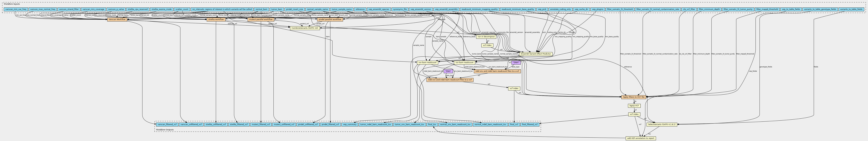Select the Apply filters to VCF file step
The image size is (868, 141).
pyautogui.click(x=634, y=97)
